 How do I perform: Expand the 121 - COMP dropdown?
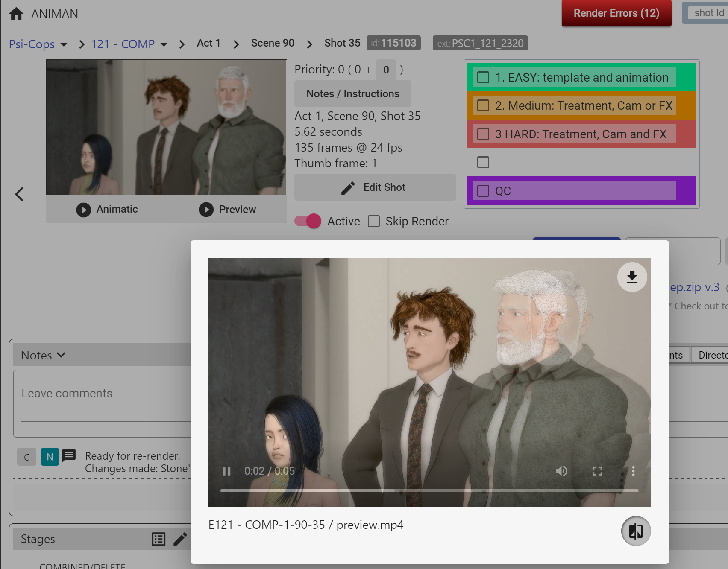click(x=164, y=44)
